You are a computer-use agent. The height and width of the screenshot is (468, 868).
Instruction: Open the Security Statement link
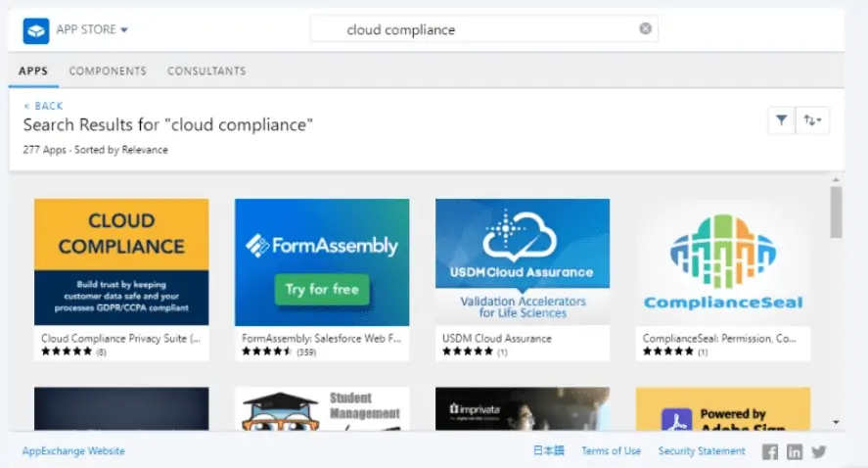point(702,450)
